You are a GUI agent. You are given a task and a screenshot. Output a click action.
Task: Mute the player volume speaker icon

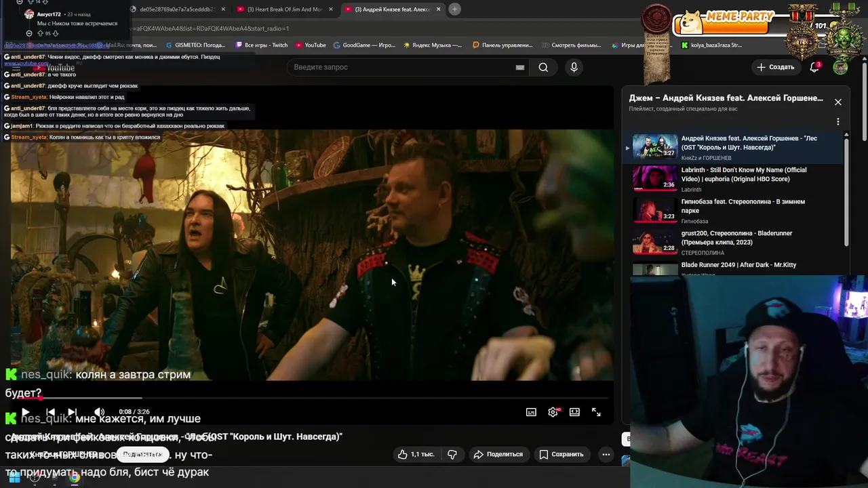click(99, 412)
